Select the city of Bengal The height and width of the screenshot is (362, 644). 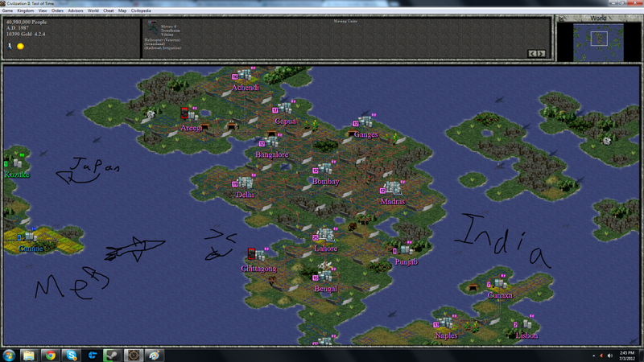coord(325,276)
